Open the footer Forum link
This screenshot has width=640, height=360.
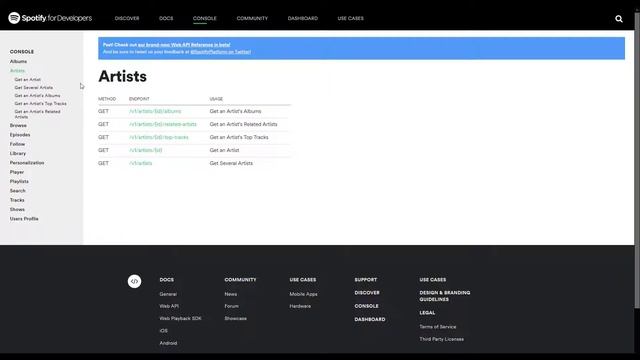tap(231, 306)
